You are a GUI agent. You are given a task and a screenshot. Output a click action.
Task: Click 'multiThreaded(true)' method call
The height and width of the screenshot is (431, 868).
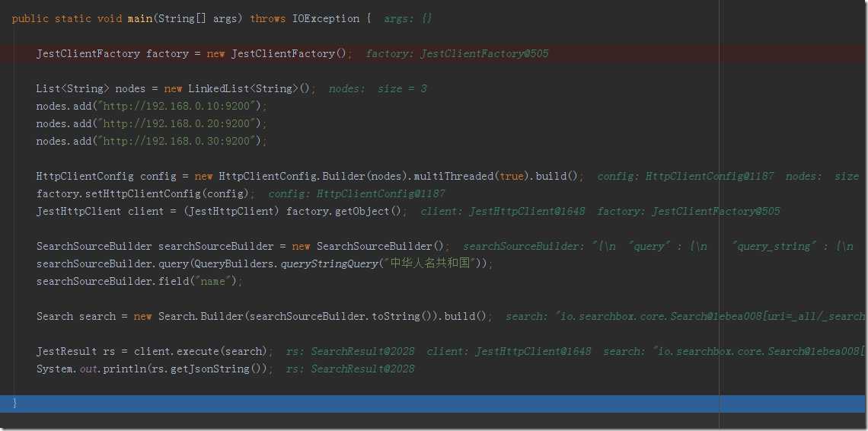[x=471, y=176]
